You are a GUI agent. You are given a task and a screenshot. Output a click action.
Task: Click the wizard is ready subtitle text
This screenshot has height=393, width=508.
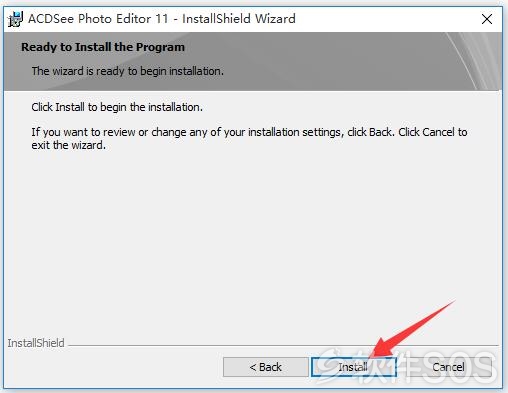[x=128, y=71]
